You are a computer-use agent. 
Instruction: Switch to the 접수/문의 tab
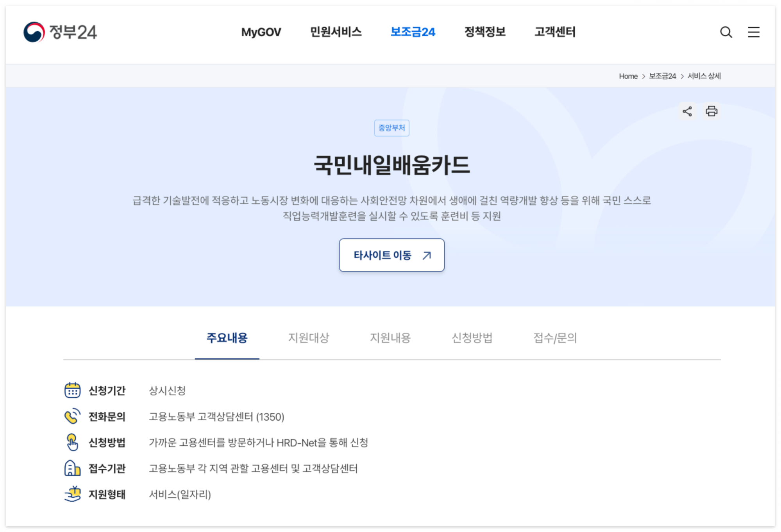click(555, 338)
